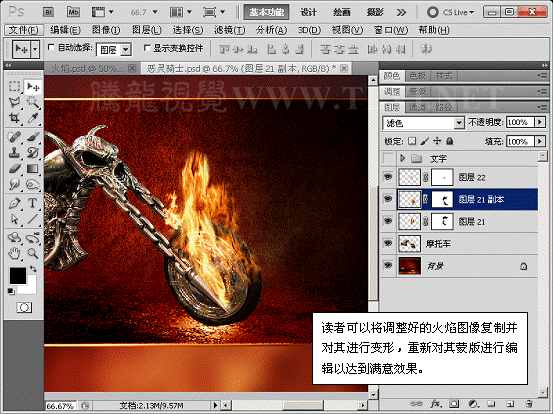Select the Clone Stamp tool

point(14,152)
